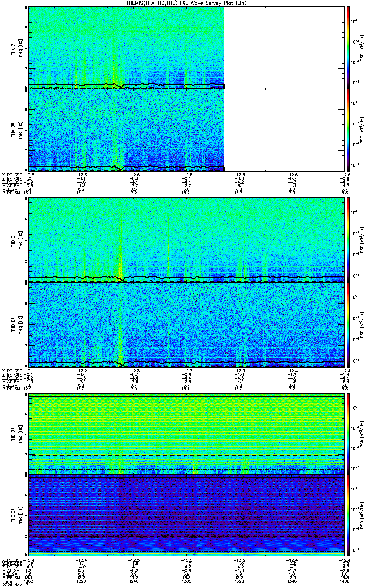
Task: Click the THEMIS FGL Wave Survey Plot title
Action: (186, 3)
